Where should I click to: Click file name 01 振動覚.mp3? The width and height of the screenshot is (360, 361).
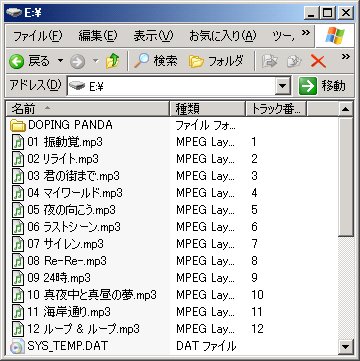coord(65,142)
